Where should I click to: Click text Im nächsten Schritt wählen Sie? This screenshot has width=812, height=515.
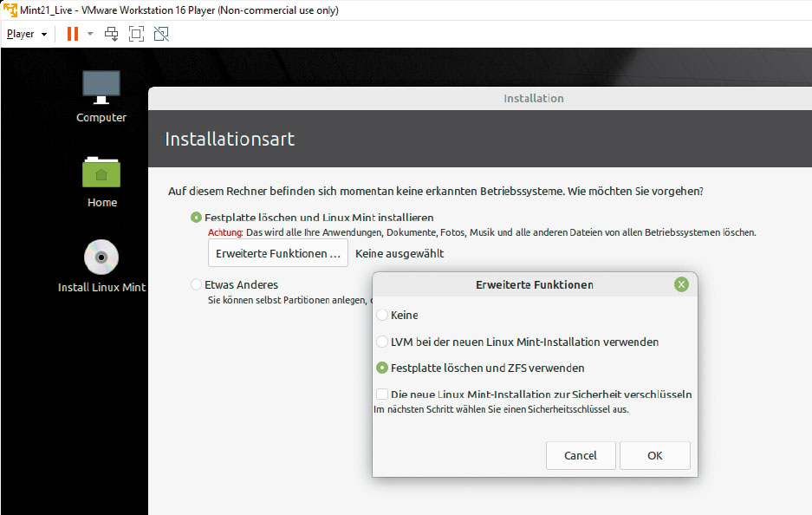click(501, 409)
